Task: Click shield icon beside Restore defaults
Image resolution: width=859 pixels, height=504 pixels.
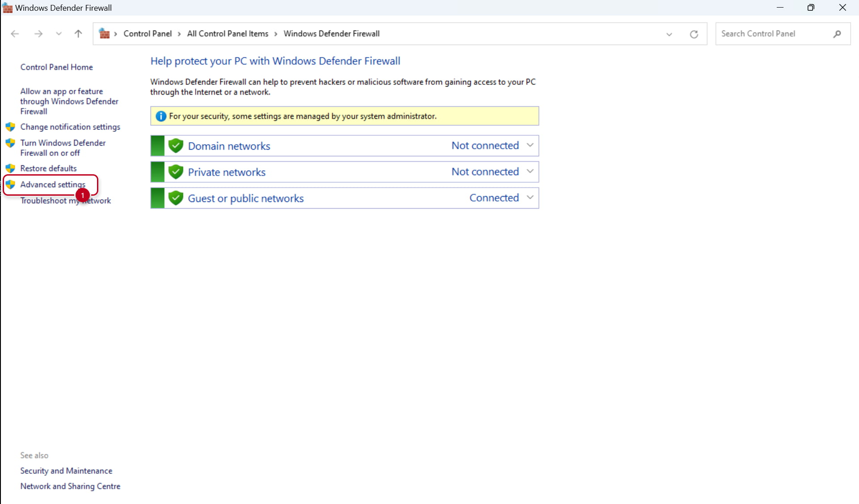Action: [x=10, y=168]
